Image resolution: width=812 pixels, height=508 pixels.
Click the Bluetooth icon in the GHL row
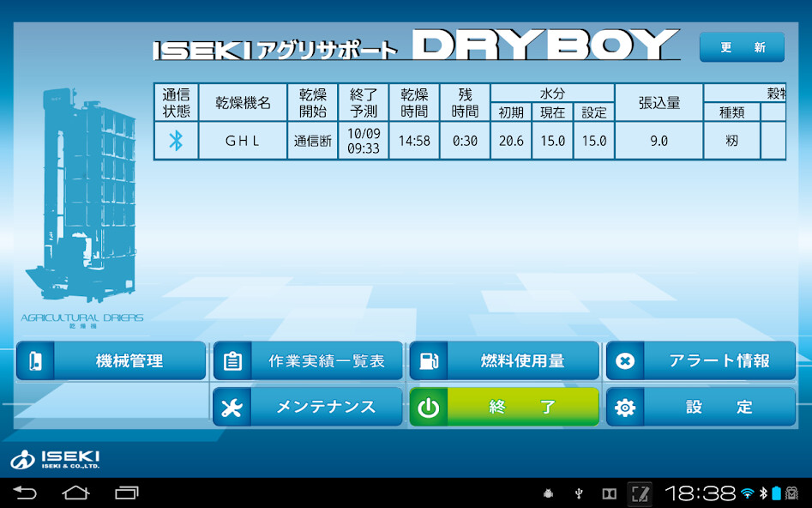pyautogui.click(x=176, y=141)
